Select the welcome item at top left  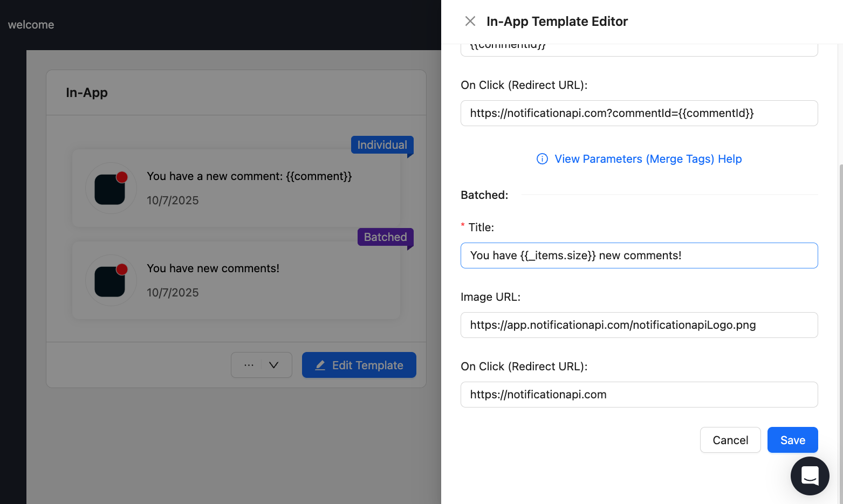[x=31, y=24]
